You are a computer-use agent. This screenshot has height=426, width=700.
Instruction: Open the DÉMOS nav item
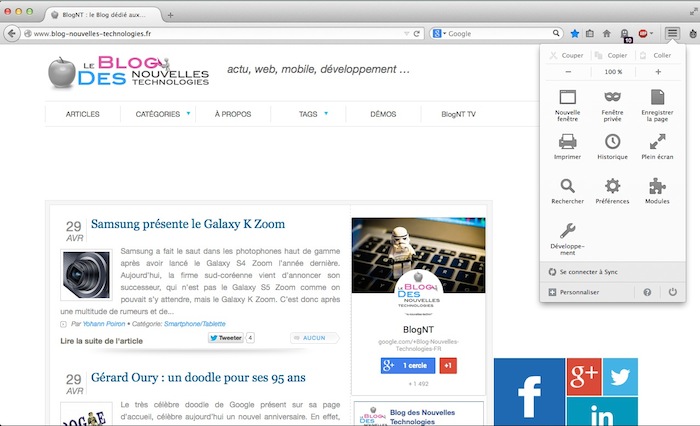click(x=383, y=114)
